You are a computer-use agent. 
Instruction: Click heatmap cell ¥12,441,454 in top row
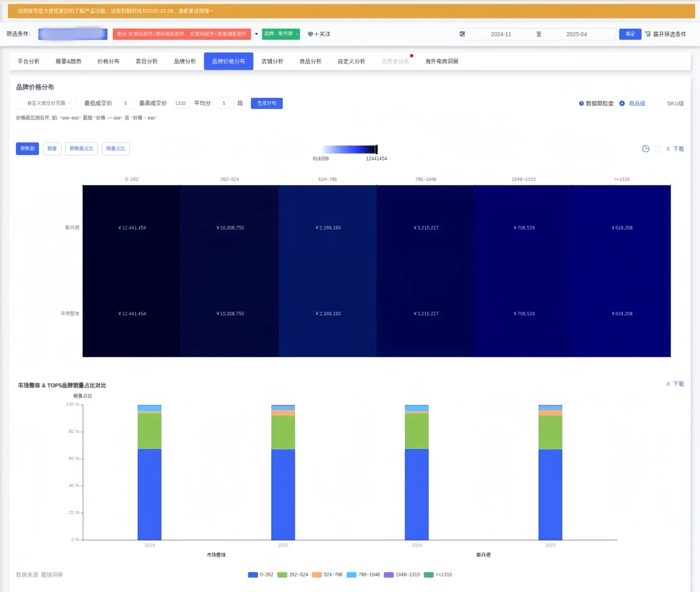click(132, 227)
